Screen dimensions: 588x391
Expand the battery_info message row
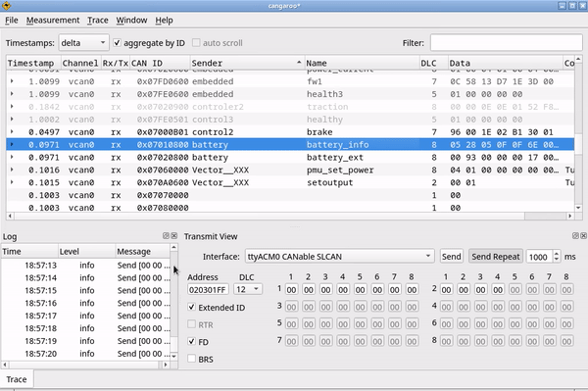(x=12, y=145)
